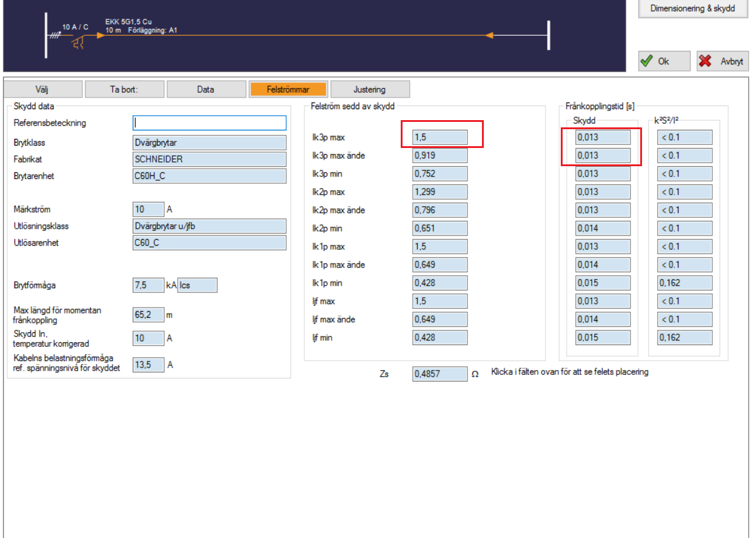756x538 pixels.
Task: Click the Ik1p max value field
Action: [x=440, y=246]
